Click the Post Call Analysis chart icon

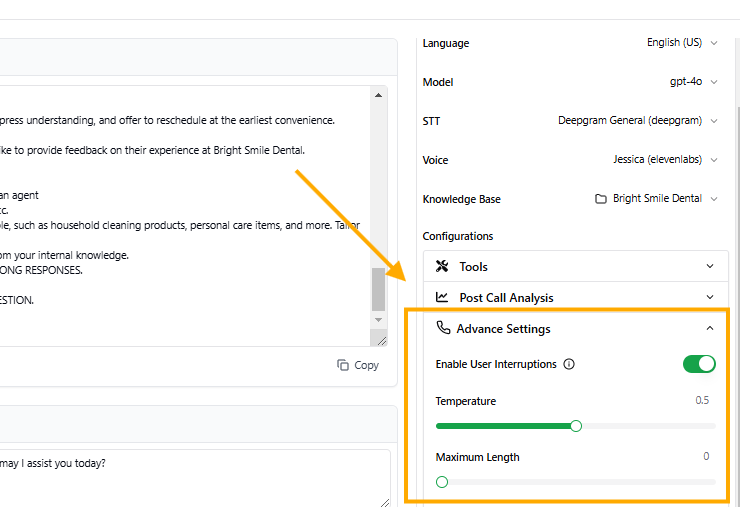click(x=442, y=297)
